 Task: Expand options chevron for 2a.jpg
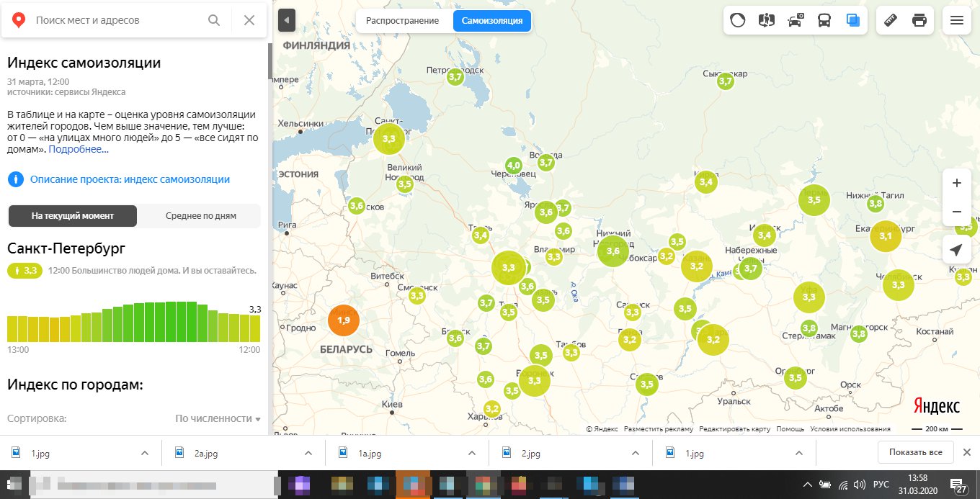click(308, 454)
